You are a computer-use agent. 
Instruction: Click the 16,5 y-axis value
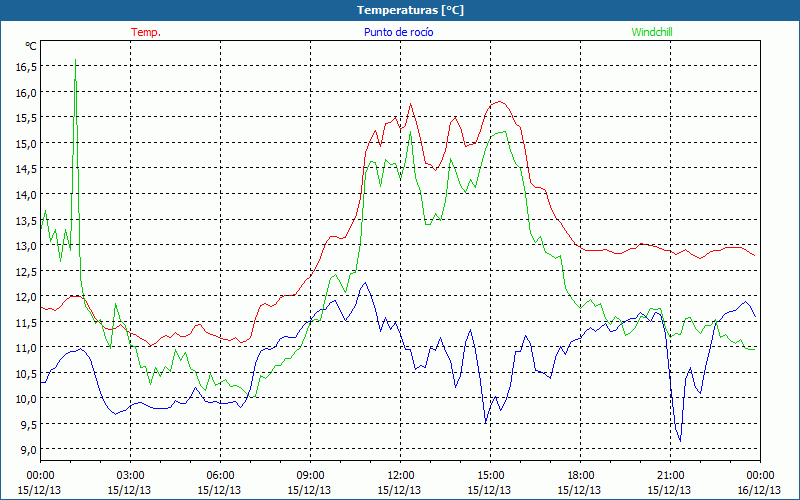pos(26,67)
